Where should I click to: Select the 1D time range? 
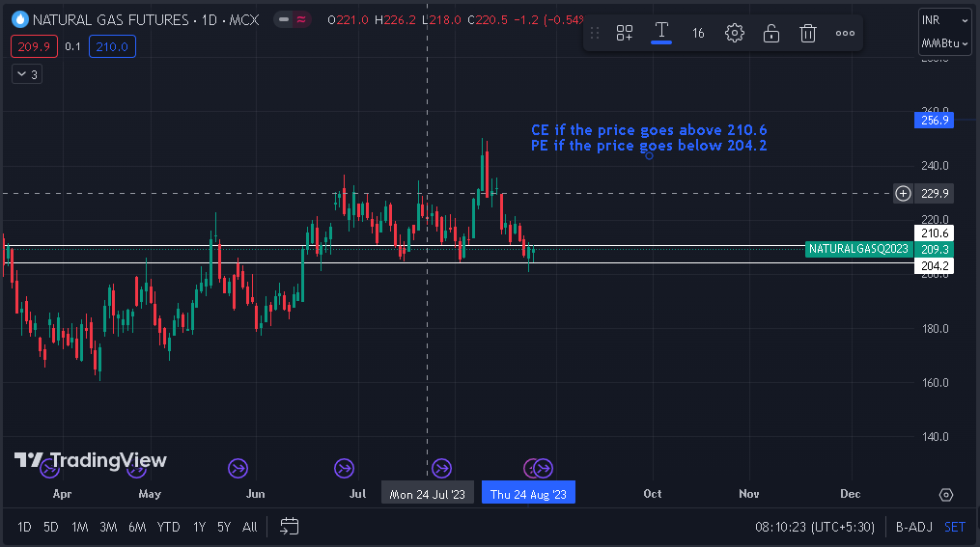[x=24, y=527]
